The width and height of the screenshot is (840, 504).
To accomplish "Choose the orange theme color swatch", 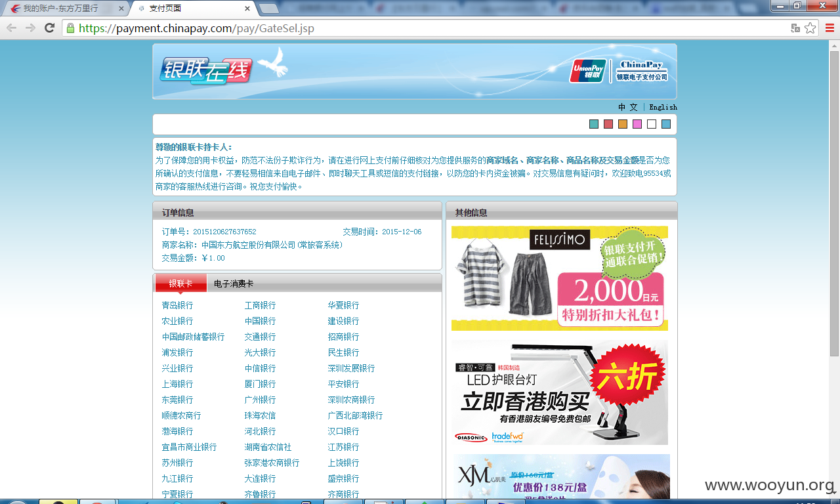I will (623, 124).
